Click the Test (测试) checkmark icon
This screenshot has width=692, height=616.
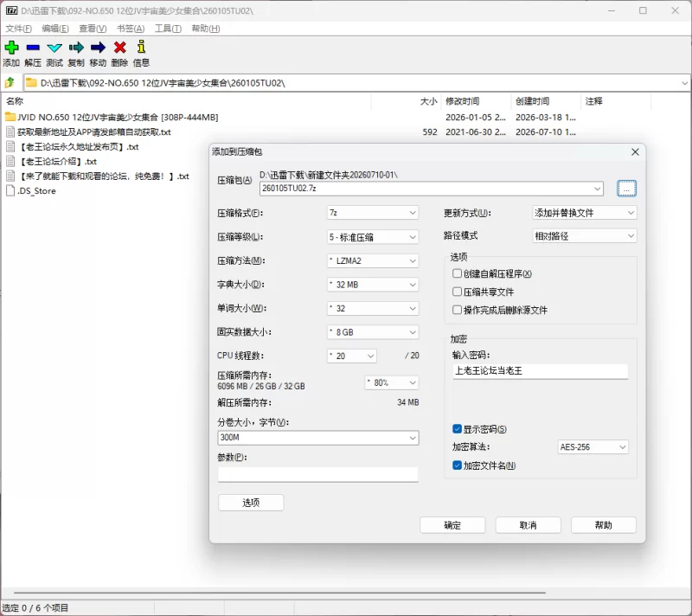(x=54, y=48)
